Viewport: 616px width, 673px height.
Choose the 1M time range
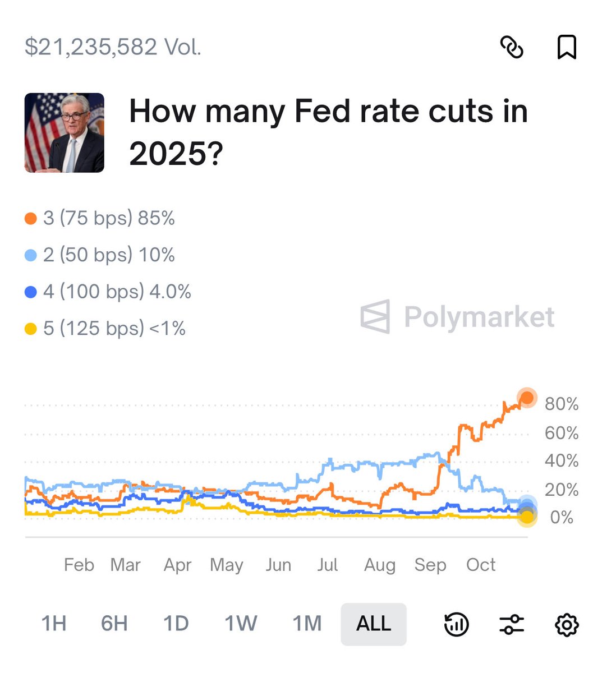307,624
